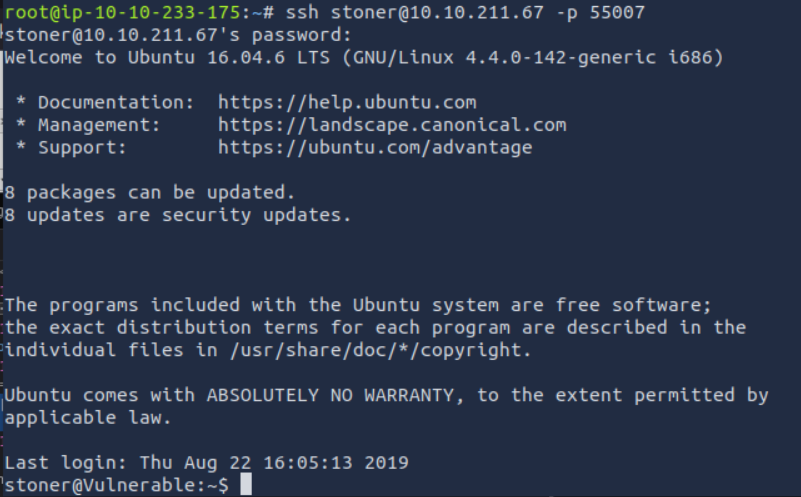The height and width of the screenshot is (497, 801).
Task: Open the help.ubuntu.com documentation link
Action: click(x=346, y=102)
